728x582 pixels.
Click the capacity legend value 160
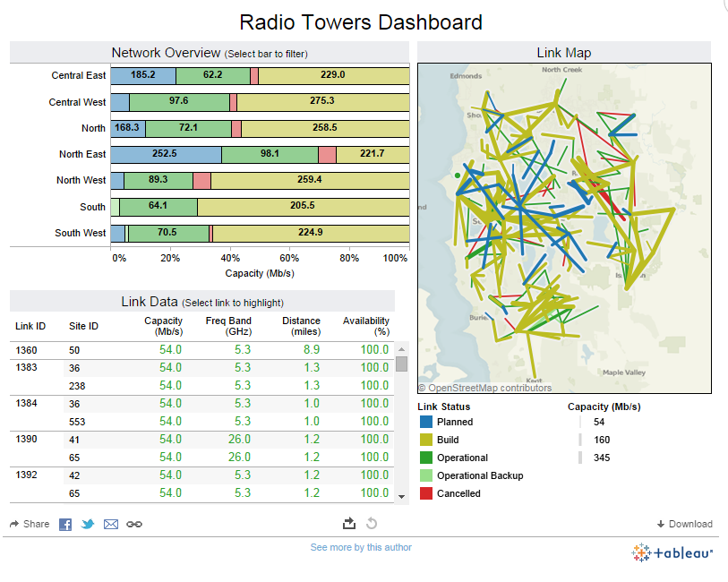tap(602, 440)
